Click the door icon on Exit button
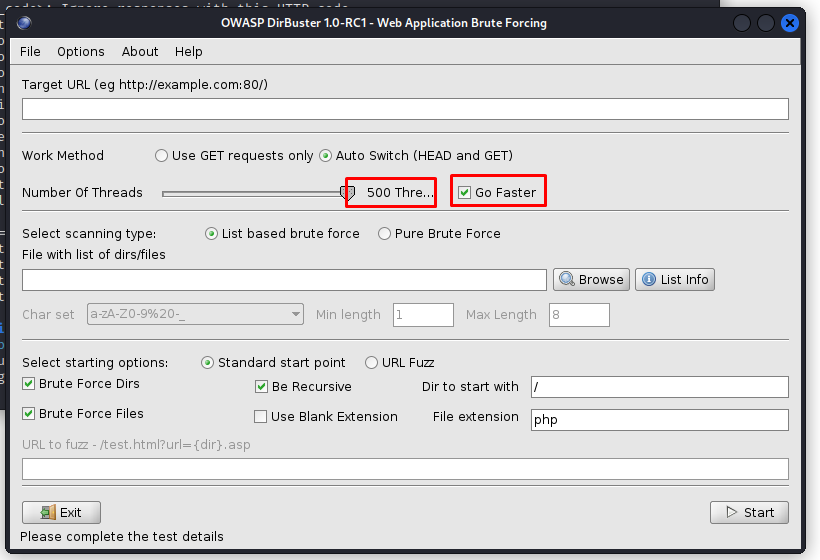This screenshot has height=560, width=820. click(x=48, y=512)
